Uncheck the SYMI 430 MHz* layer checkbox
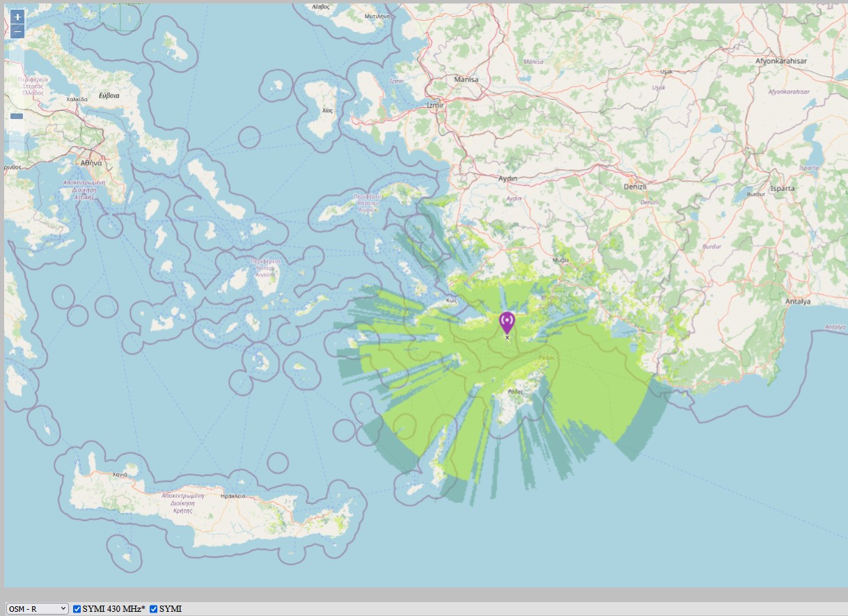 coord(77,609)
